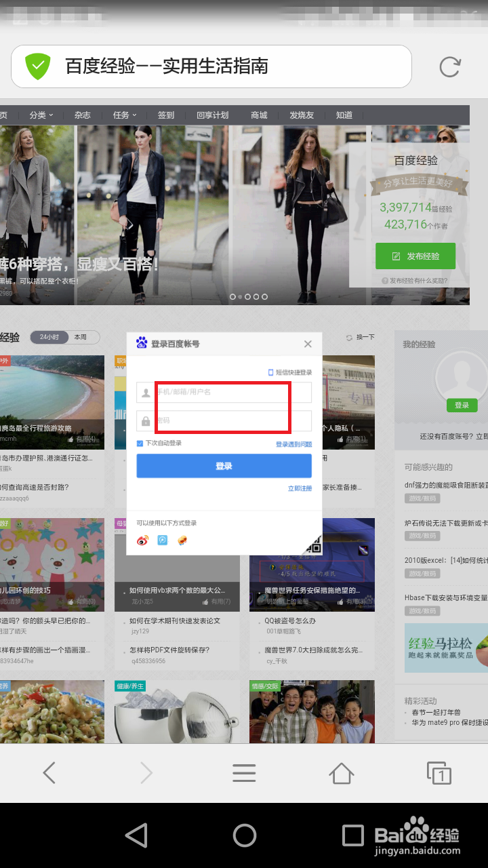Click the default avatar in 我的经验

click(462, 377)
